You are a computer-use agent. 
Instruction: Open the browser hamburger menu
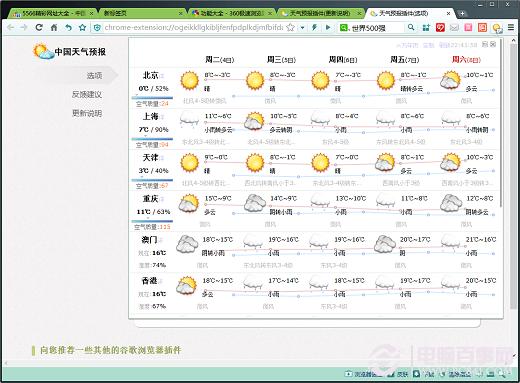point(511,27)
